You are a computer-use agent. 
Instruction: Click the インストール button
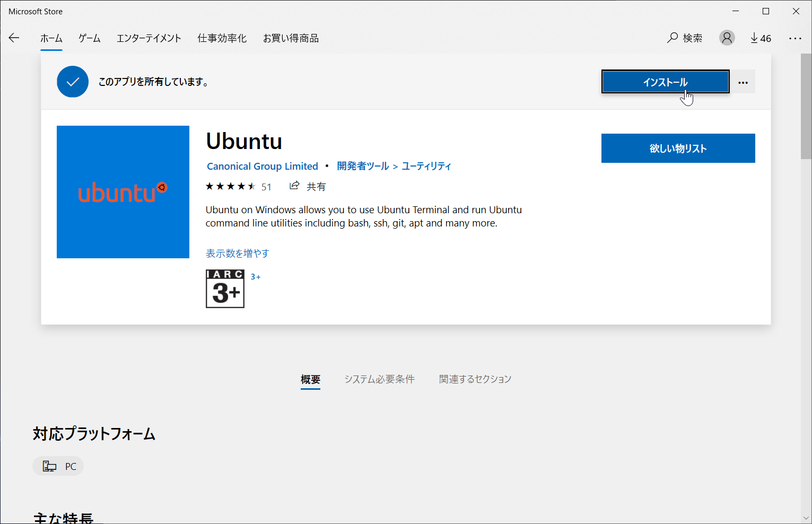click(666, 82)
